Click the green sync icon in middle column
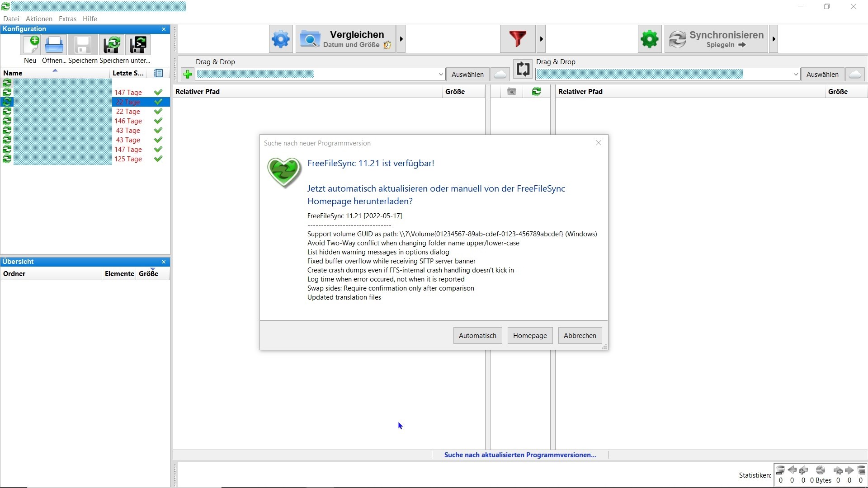This screenshot has width=868, height=488. 536,92
